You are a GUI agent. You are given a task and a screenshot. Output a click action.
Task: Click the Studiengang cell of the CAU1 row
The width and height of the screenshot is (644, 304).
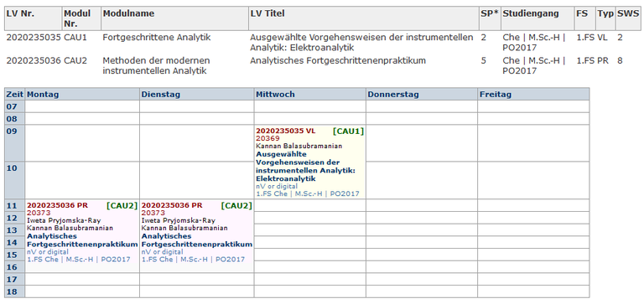[x=534, y=43]
